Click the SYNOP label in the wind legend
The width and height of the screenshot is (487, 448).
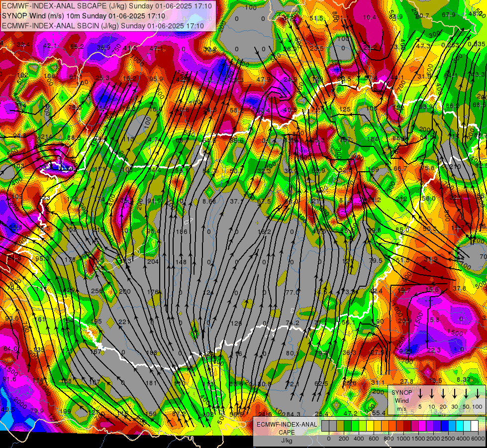401,392
